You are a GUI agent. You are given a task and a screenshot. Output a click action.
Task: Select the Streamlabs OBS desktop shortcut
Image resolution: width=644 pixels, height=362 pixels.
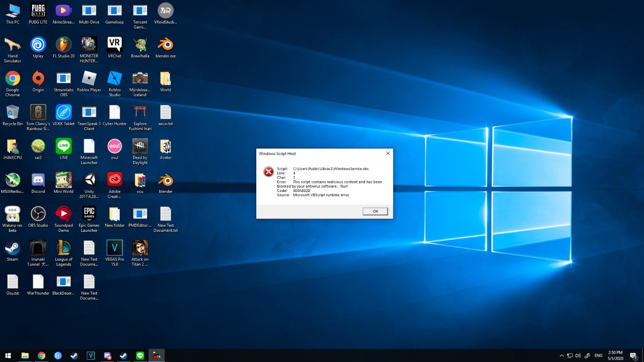pos(64,84)
